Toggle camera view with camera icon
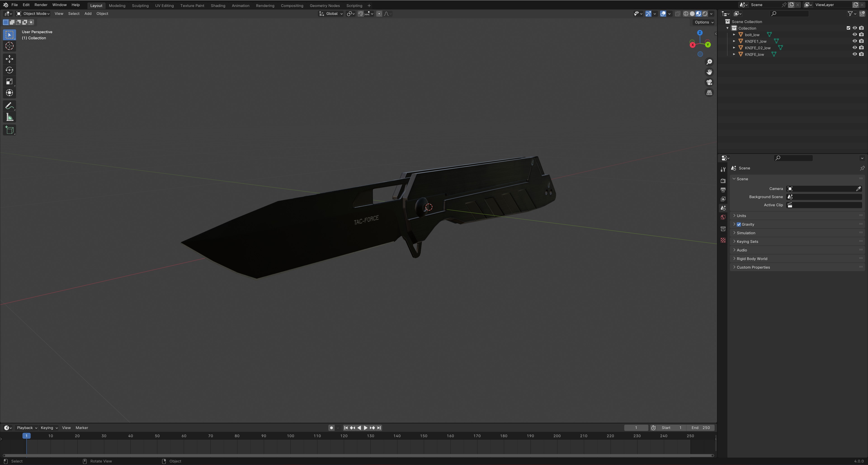Image resolution: width=868 pixels, height=465 pixels. pos(709,82)
